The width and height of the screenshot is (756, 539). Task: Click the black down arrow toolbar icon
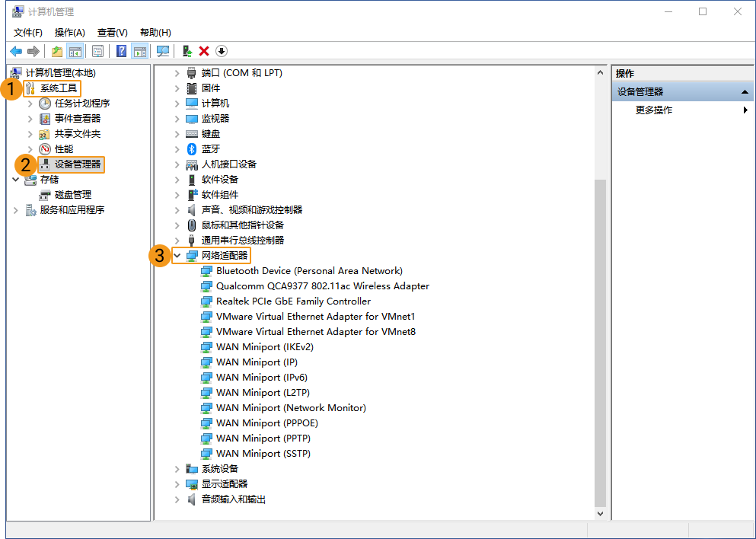[x=222, y=51]
